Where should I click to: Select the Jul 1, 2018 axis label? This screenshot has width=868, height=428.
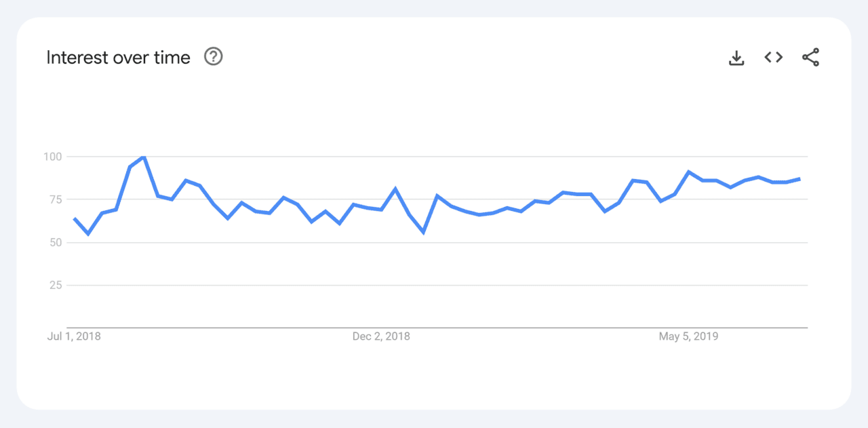point(73,336)
